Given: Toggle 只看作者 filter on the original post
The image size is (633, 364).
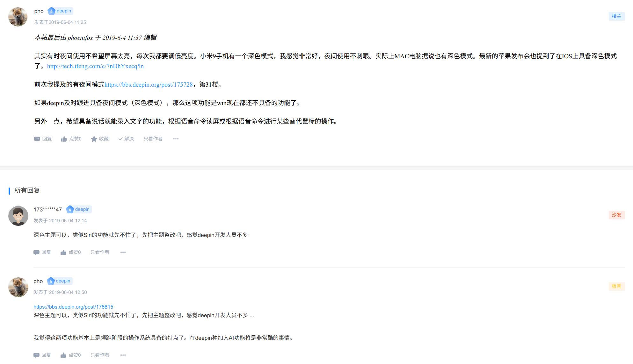Looking at the screenshot, I should pos(152,139).
